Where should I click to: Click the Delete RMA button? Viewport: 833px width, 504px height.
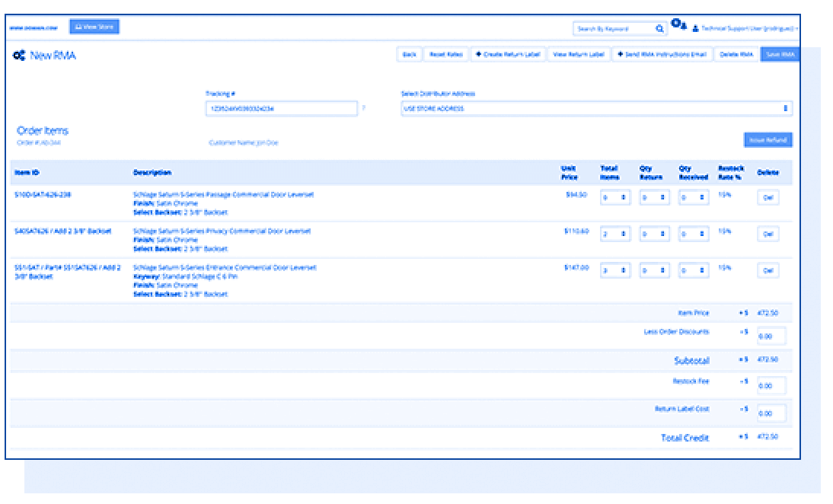tap(736, 55)
